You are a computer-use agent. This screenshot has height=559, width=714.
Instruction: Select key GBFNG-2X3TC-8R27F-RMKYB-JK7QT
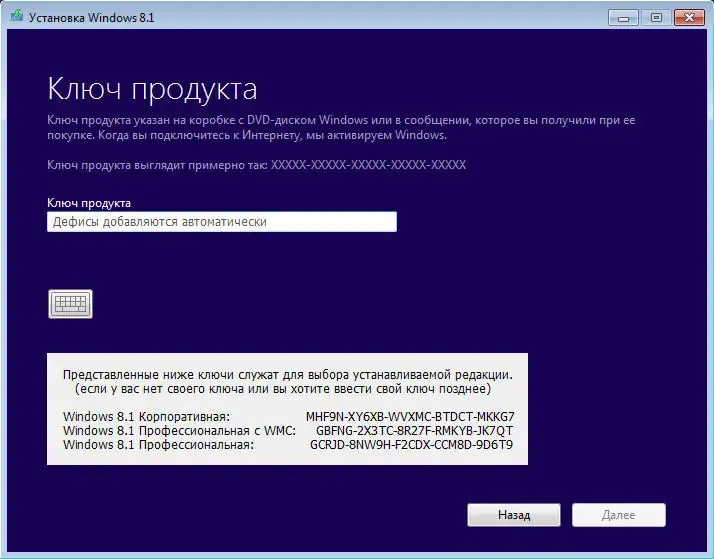(x=414, y=431)
